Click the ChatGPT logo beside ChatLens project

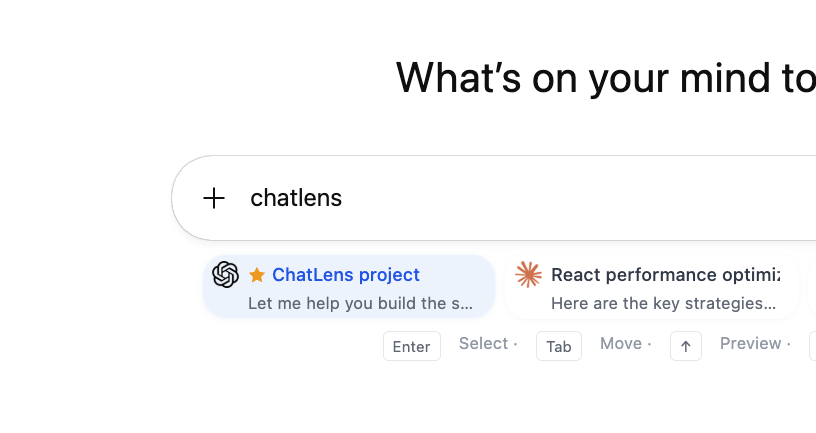226,275
